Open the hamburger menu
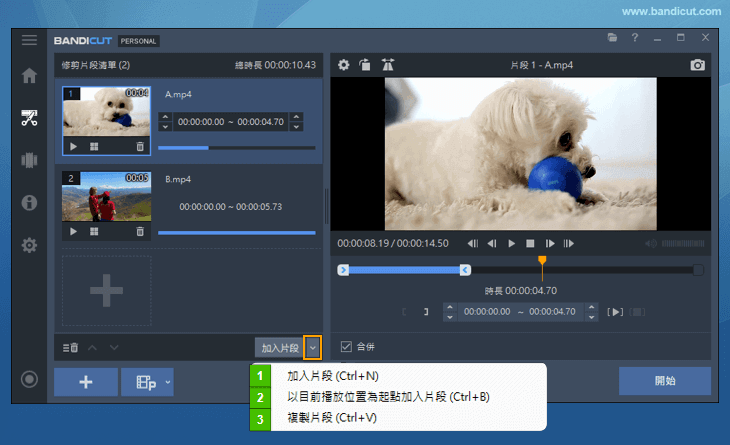 [x=29, y=40]
